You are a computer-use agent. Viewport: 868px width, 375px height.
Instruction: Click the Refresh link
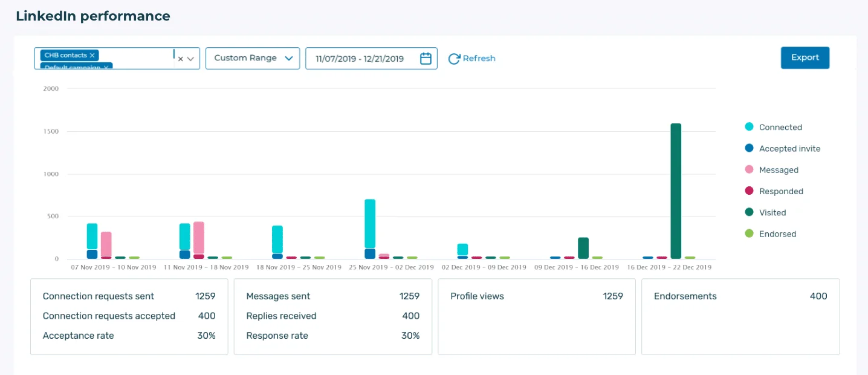[471, 58]
